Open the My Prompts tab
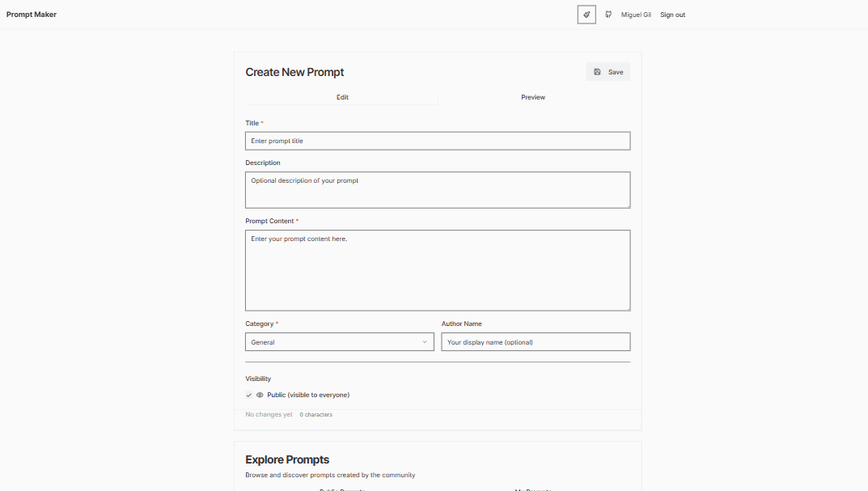 (533, 489)
